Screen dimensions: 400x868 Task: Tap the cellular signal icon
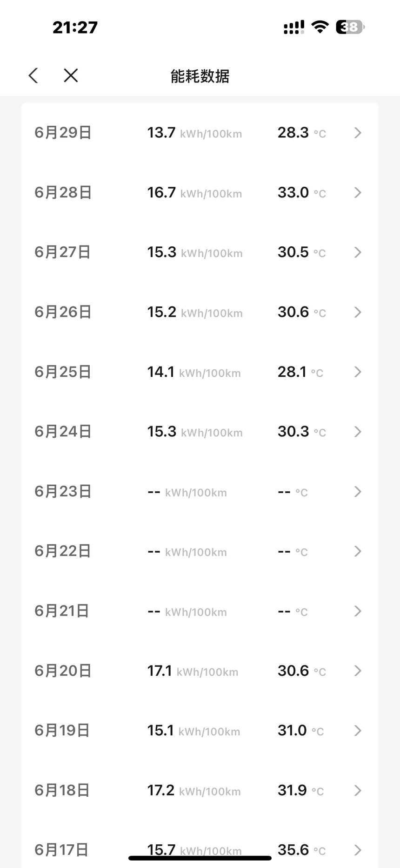[x=294, y=27]
